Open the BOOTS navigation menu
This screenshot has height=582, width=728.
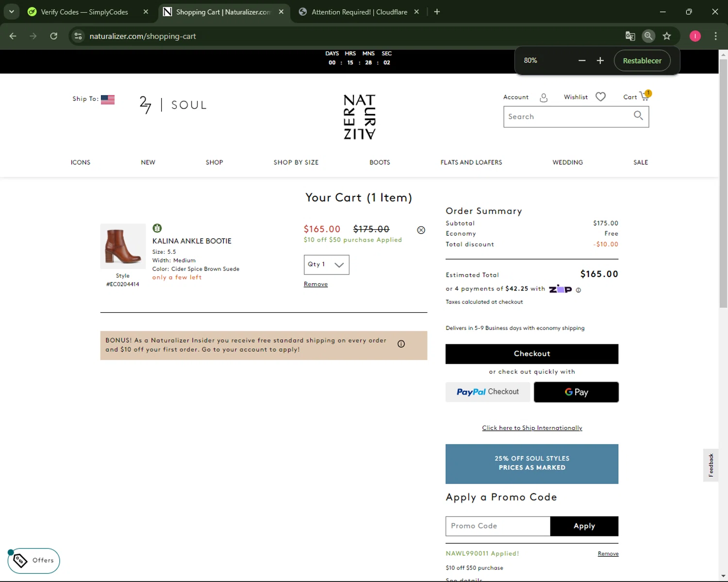point(380,162)
